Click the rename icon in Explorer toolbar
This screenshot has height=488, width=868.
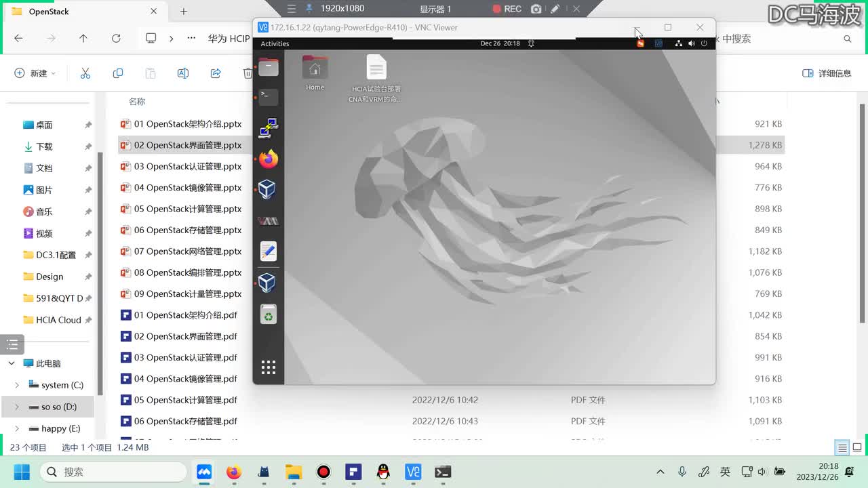click(183, 73)
